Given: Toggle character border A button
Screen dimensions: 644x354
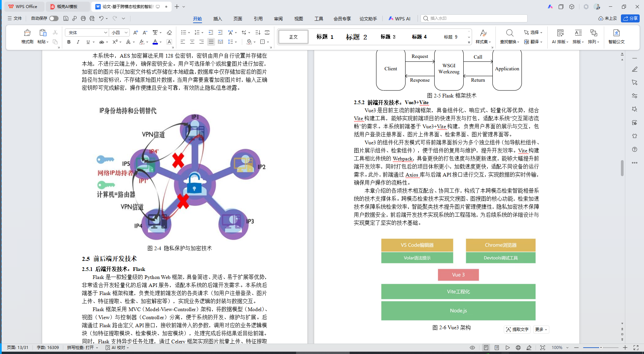Looking at the screenshot, I should pos(169,42).
